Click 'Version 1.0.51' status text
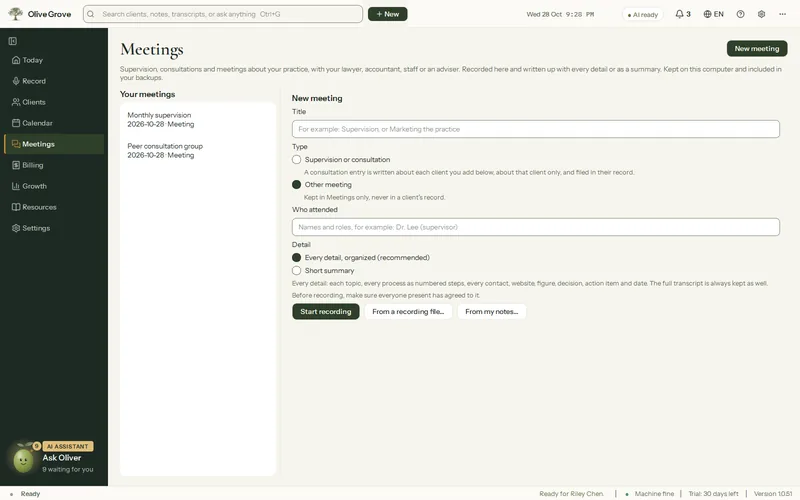The height and width of the screenshot is (500, 800). (773, 493)
